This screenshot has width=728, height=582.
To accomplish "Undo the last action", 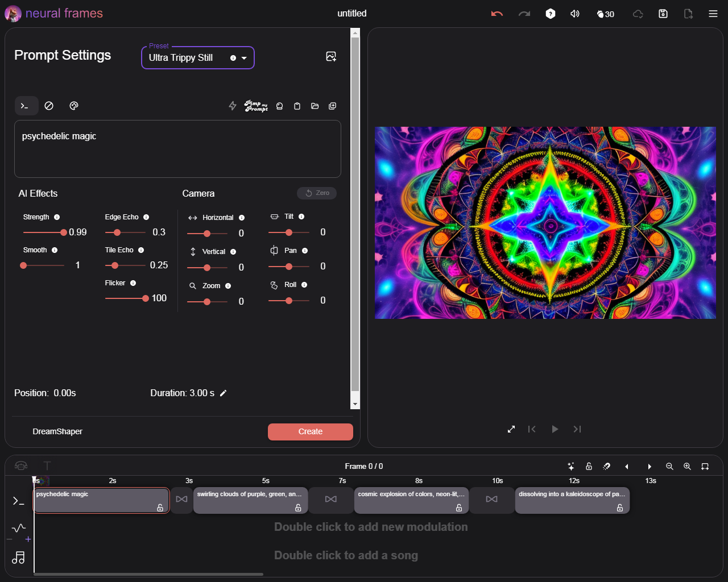I will click(x=497, y=14).
